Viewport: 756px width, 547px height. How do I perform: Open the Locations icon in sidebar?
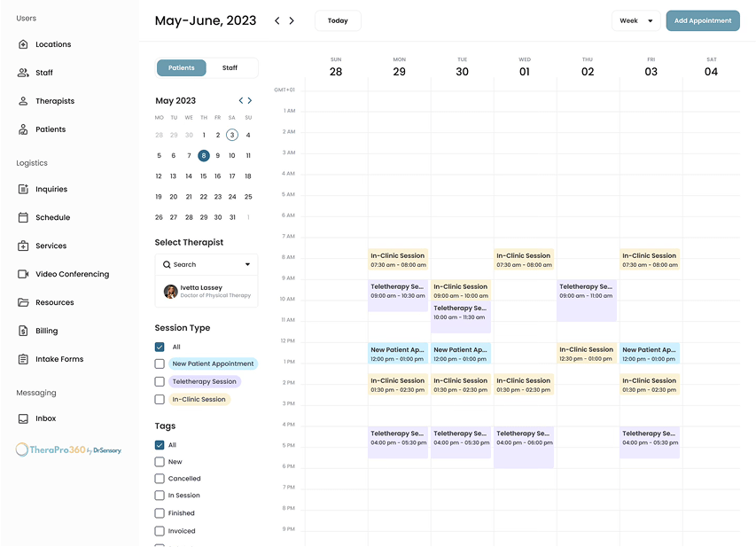23,44
